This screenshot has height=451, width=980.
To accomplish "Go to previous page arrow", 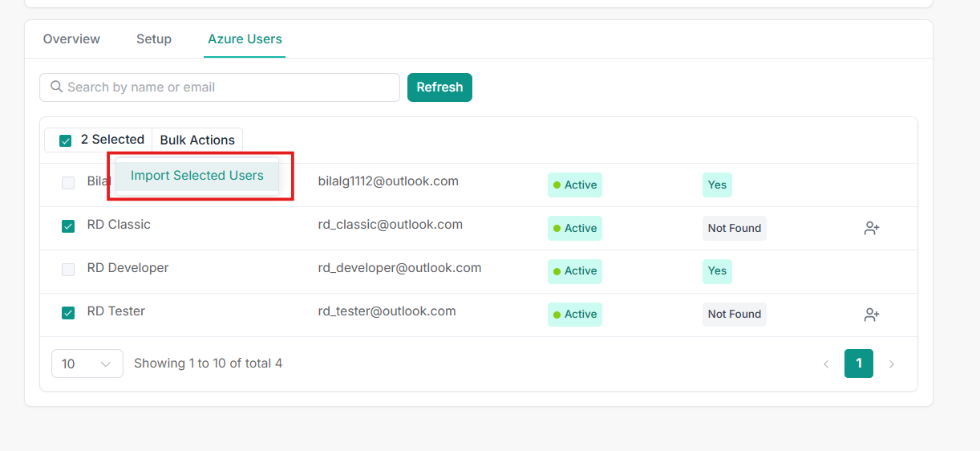I will click(x=826, y=364).
